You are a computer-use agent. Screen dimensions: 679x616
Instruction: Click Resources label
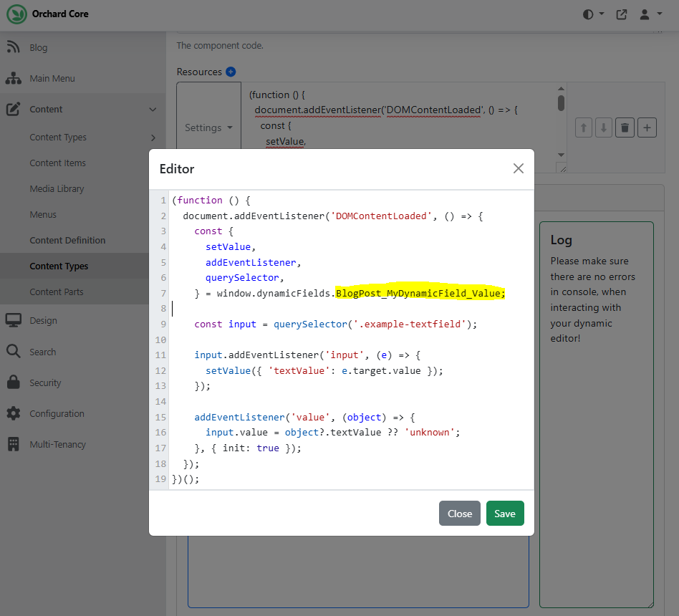[199, 72]
